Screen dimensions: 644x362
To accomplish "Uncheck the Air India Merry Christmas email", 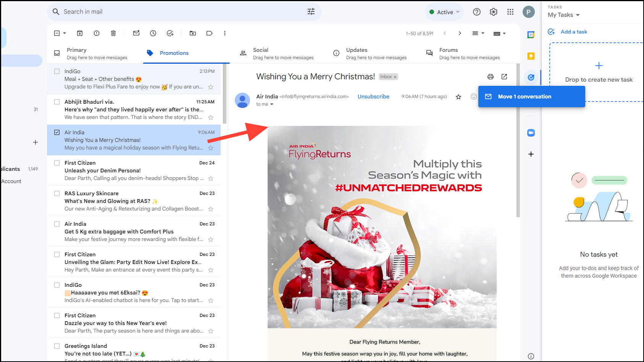I will (x=57, y=132).
